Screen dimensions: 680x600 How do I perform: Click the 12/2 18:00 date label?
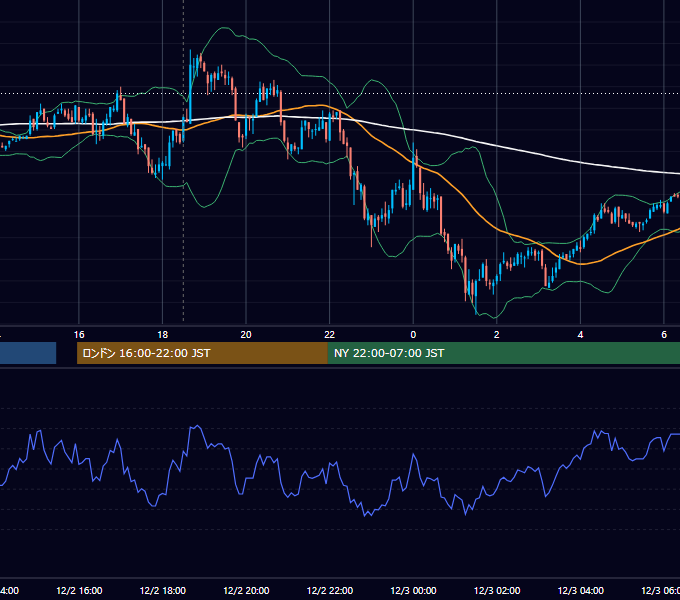pos(163,591)
